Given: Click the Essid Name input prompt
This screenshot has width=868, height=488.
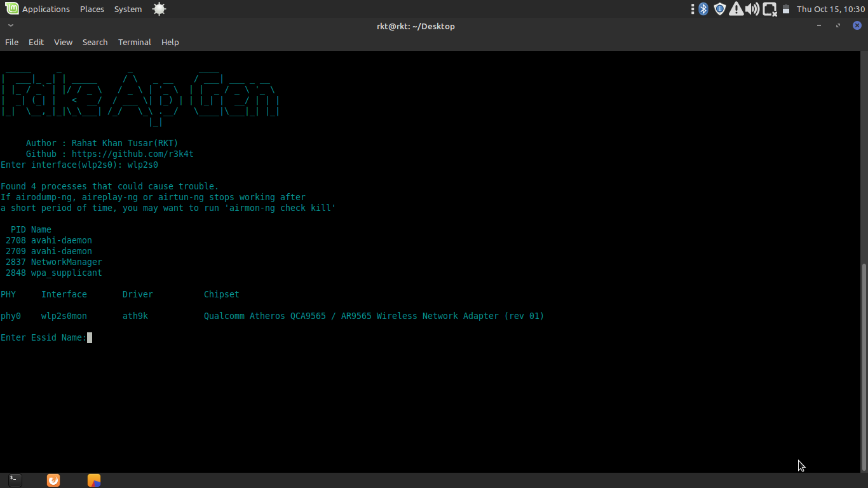Looking at the screenshot, I should [x=90, y=337].
